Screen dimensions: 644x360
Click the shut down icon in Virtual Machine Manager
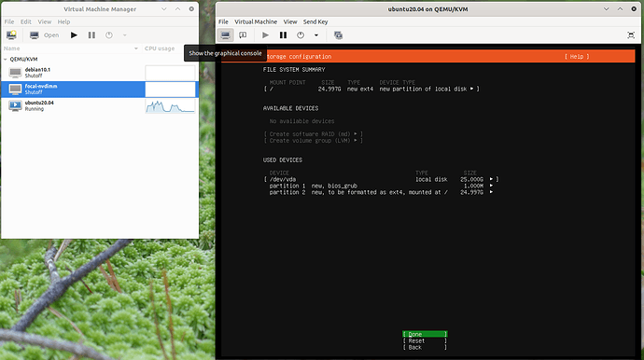(x=109, y=35)
